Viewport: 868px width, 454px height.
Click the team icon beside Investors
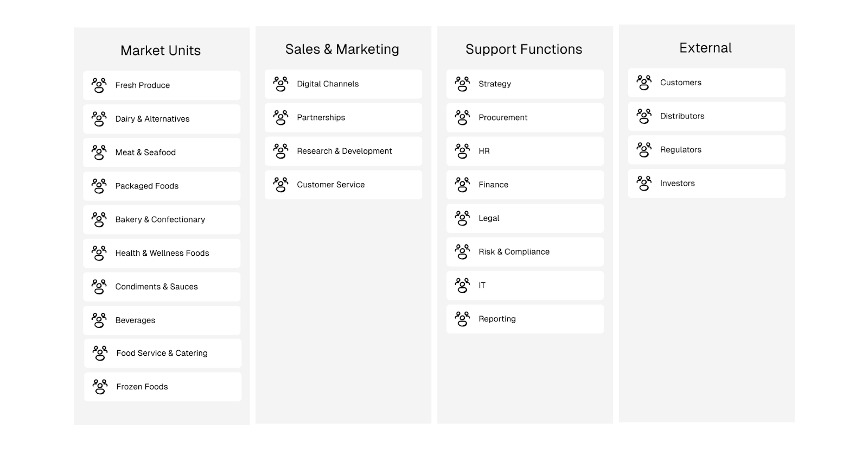pyautogui.click(x=644, y=184)
